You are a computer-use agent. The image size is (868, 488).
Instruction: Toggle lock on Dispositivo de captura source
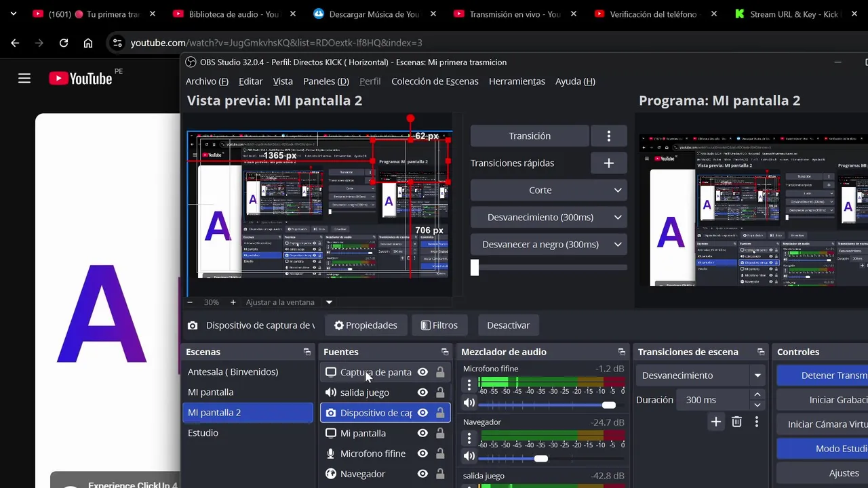click(x=440, y=413)
